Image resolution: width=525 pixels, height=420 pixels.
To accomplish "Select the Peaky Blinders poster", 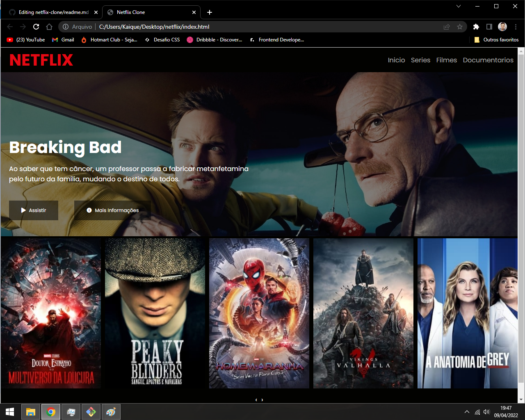I will click(155, 313).
